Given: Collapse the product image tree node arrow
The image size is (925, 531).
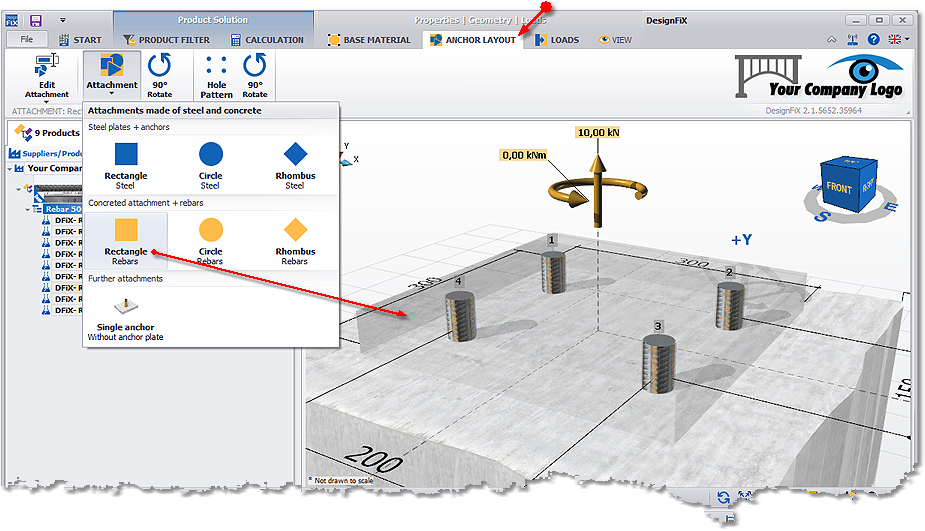Looking at the screenshot, I should click(19, 189).
